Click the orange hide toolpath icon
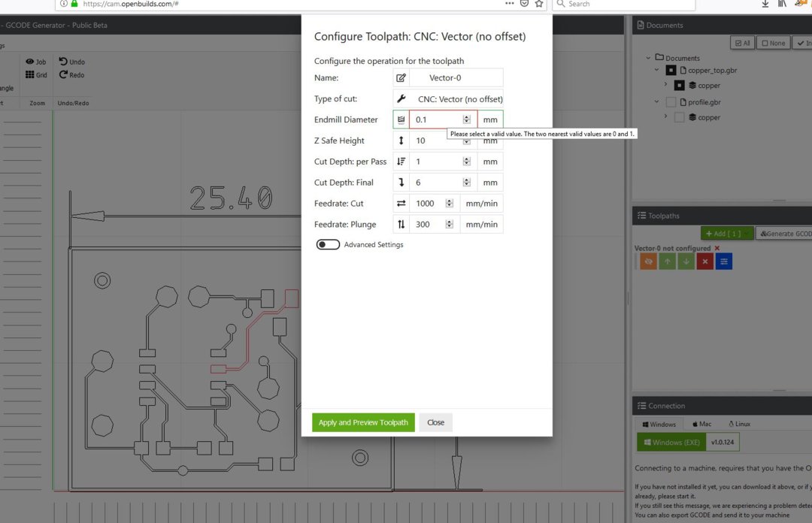The width and height of the screenshot is (812, 523). (649, 261)
